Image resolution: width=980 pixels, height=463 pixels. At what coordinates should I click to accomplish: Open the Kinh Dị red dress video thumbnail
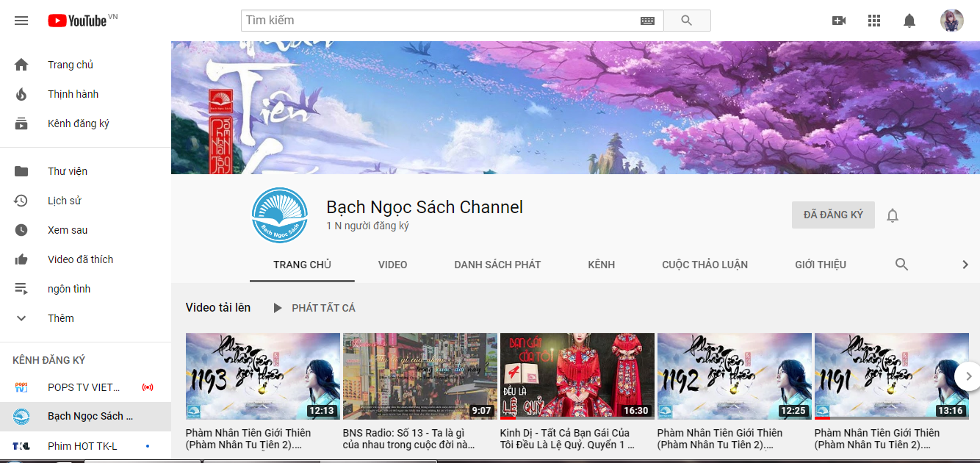coord(577,376)
